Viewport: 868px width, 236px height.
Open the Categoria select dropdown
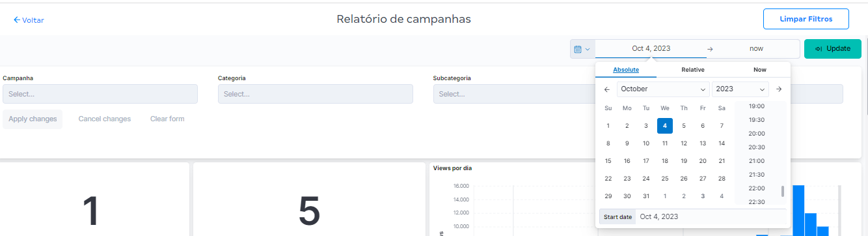[316, 94]
